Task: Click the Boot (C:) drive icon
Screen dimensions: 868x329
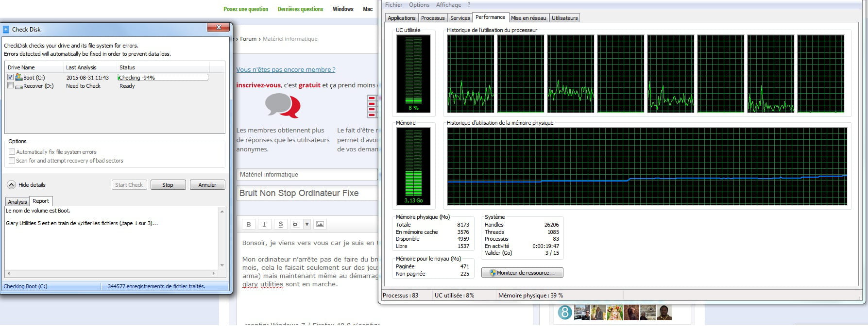Action: [19, 77]
